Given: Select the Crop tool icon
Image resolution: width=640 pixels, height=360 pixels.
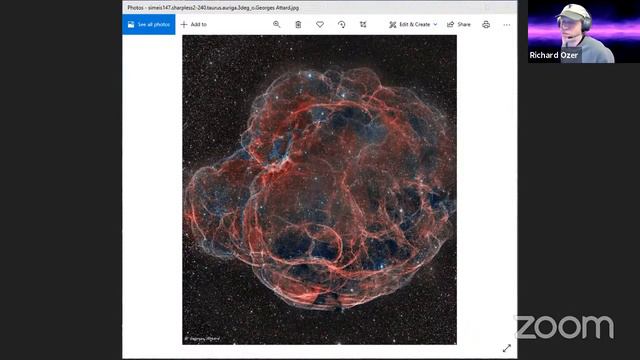Looking at the screenshot, I should coord(363,24).
